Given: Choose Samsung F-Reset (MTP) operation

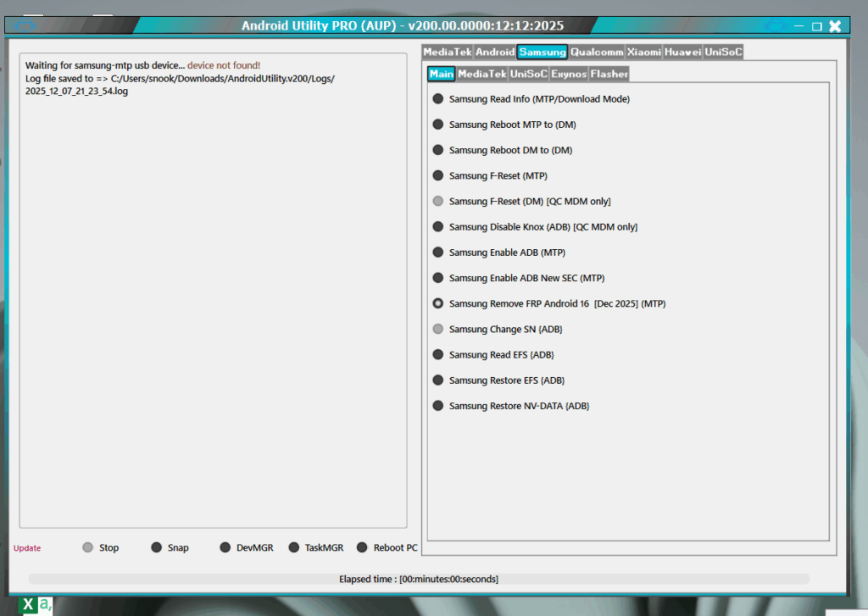Looking at the screenshot, I should [438, 175].
